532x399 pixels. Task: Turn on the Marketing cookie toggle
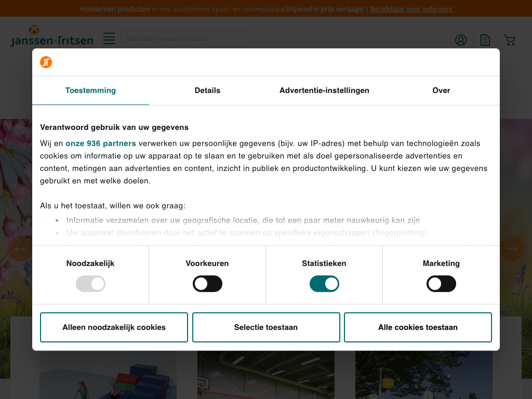point(441,284)
